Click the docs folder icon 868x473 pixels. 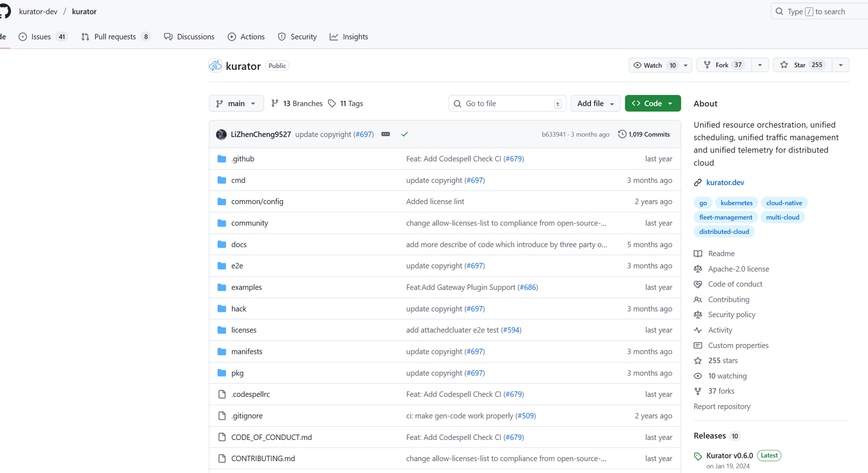222,244
